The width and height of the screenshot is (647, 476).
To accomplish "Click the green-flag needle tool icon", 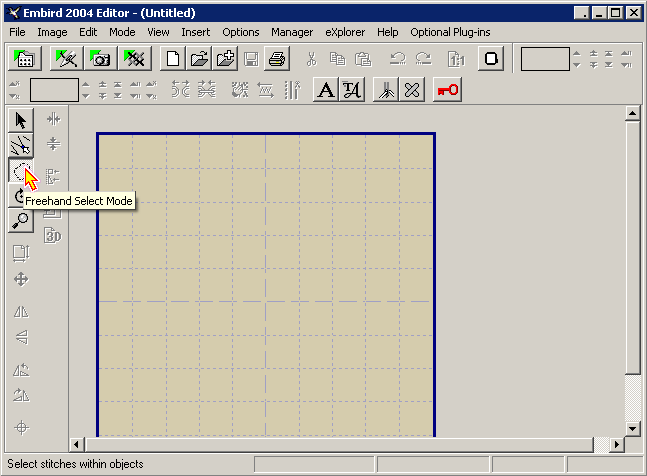I will tap(66, 59).
